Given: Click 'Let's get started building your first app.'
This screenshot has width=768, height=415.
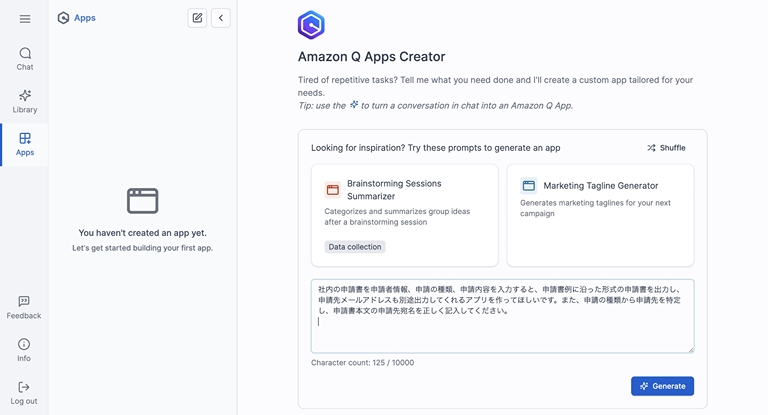Looking at the screenshot, I should coord(143,248).
